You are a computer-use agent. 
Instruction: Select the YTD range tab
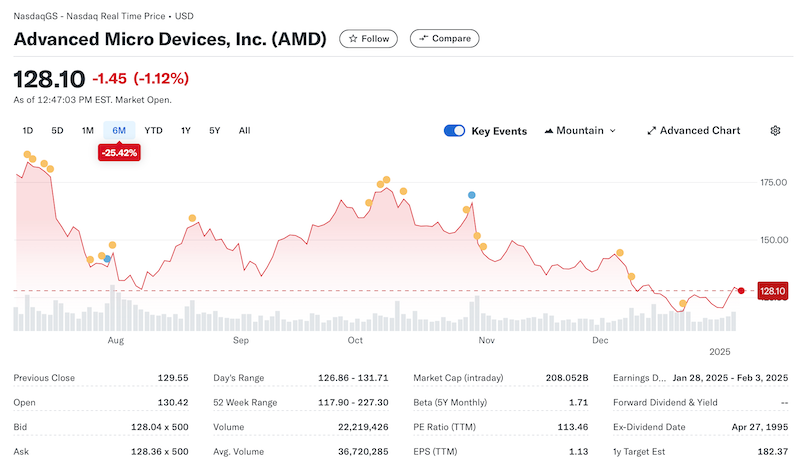click(153, 131)
